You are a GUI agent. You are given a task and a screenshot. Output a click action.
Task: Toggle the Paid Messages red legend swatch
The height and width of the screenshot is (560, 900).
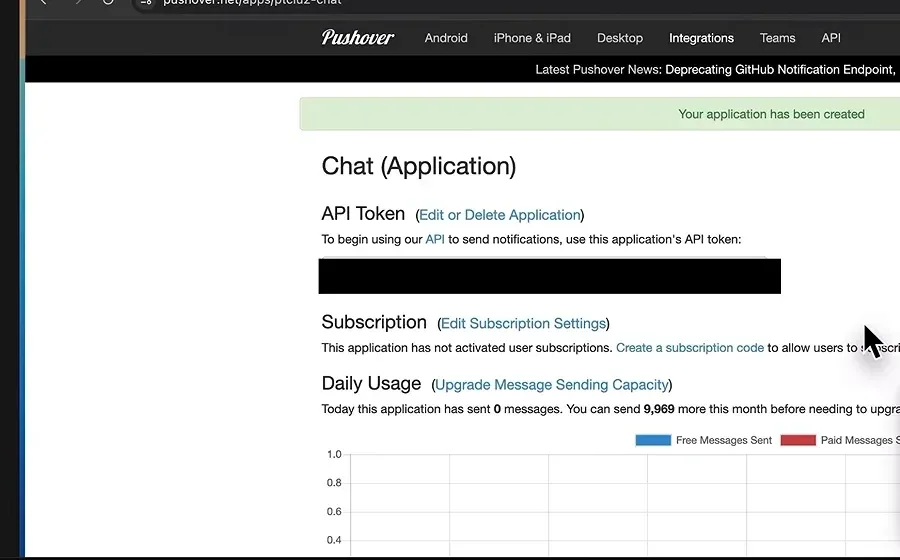tap(798, 440)
